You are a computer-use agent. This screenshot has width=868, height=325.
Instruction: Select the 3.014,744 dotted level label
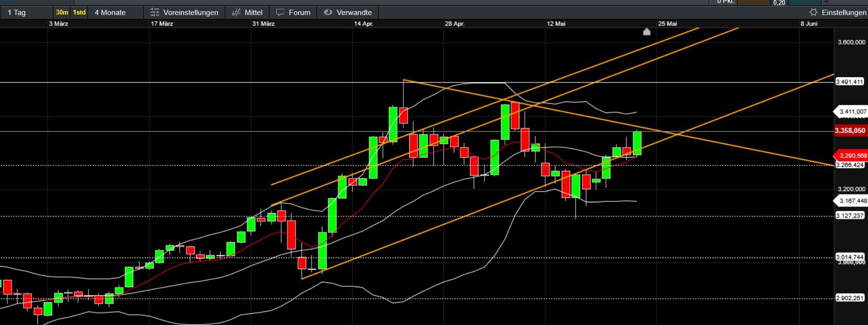[x=850, y=257]
